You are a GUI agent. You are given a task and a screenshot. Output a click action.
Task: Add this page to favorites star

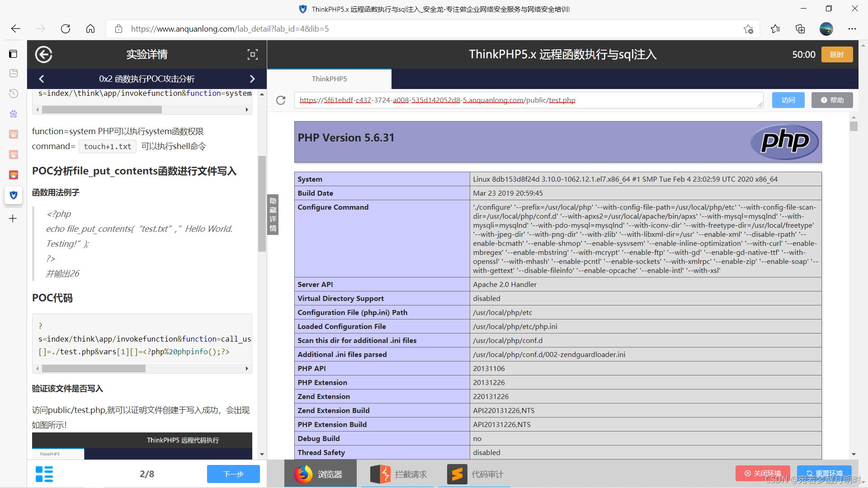coord(748,29)
